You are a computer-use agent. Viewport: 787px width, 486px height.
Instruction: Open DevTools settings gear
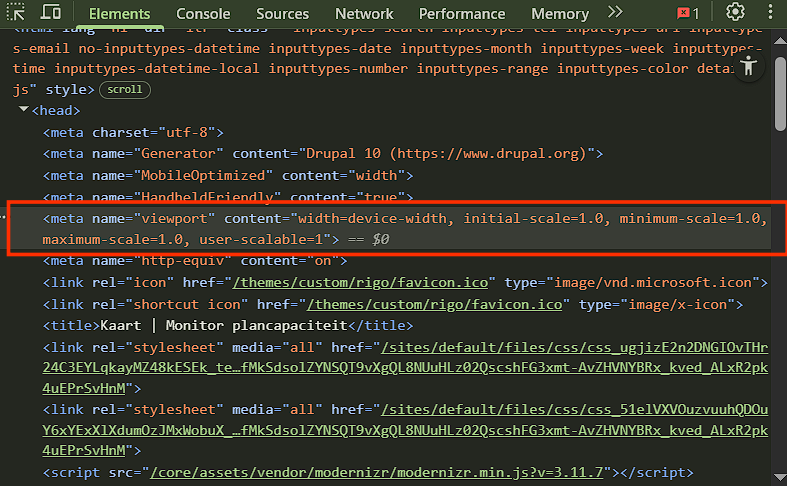736,13
